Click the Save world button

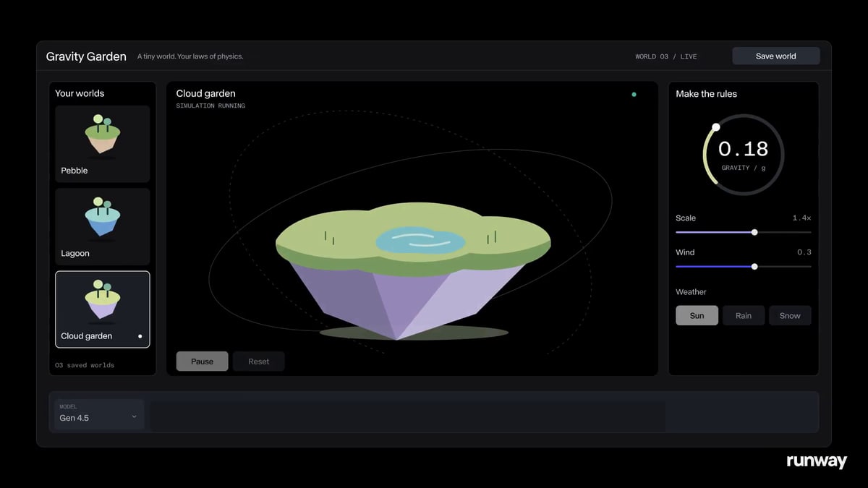point(775,56)
